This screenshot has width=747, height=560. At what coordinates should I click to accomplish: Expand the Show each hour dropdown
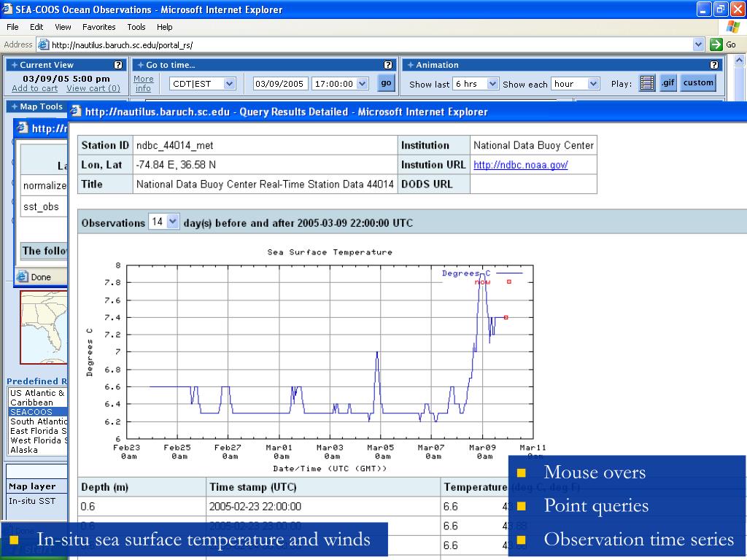(x=593, y=84)
